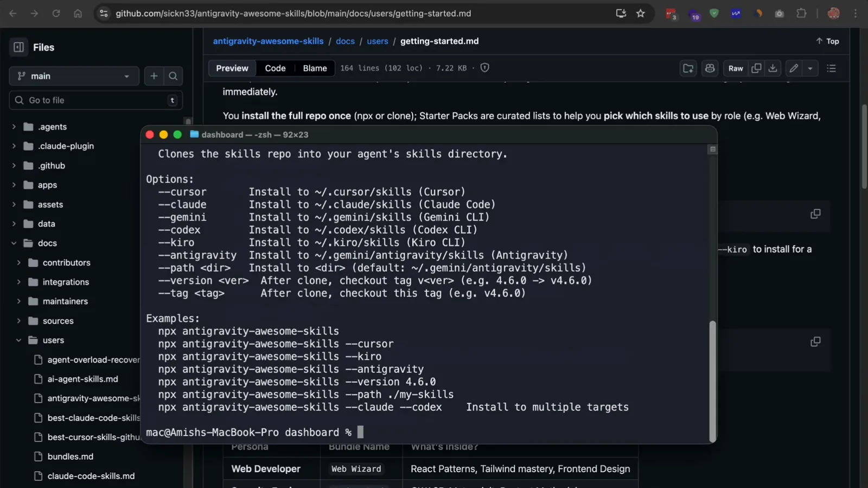Expand the apps folder

(x=14, y=185)
